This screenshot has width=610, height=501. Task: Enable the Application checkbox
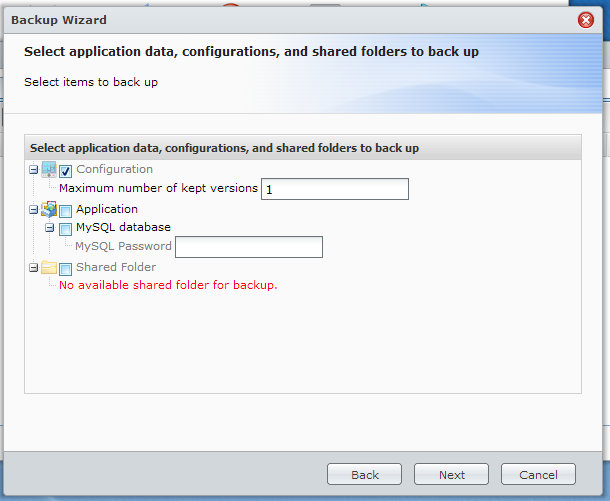[65, 211]
